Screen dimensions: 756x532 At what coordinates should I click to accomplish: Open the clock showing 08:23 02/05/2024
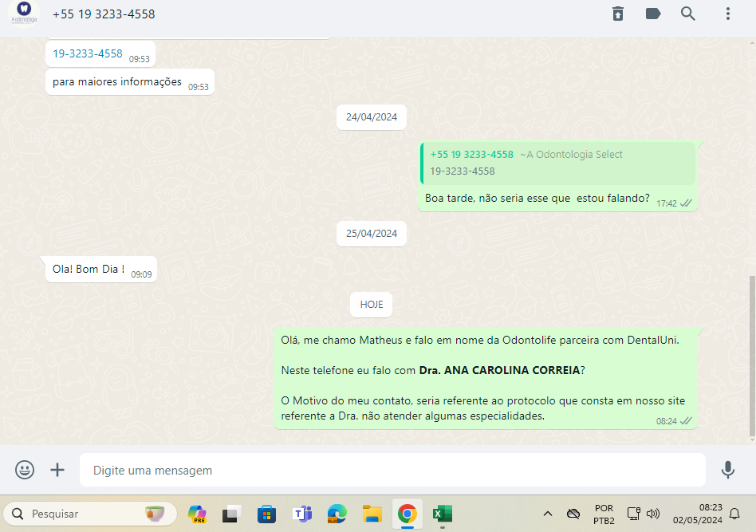(698, 514)
